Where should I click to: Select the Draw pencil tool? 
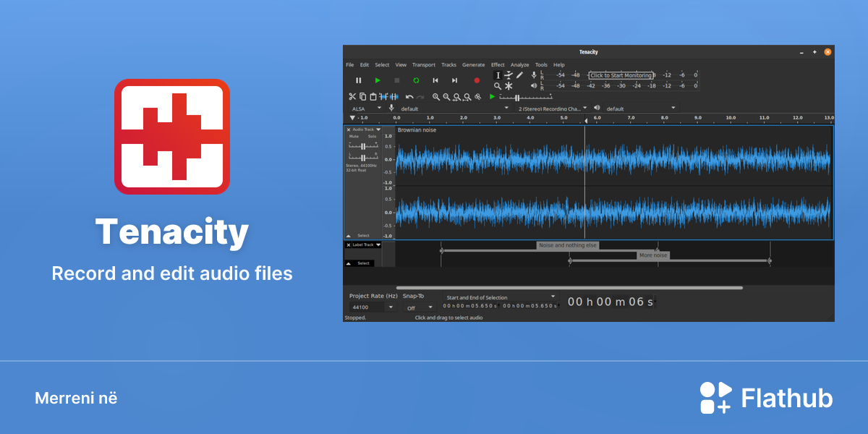(519, 75)
